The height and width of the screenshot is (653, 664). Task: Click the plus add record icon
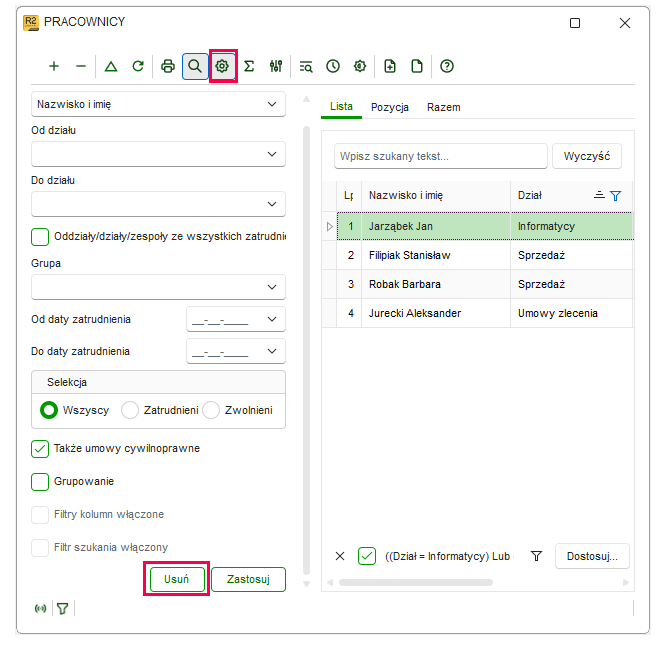[x=54, y=66]
